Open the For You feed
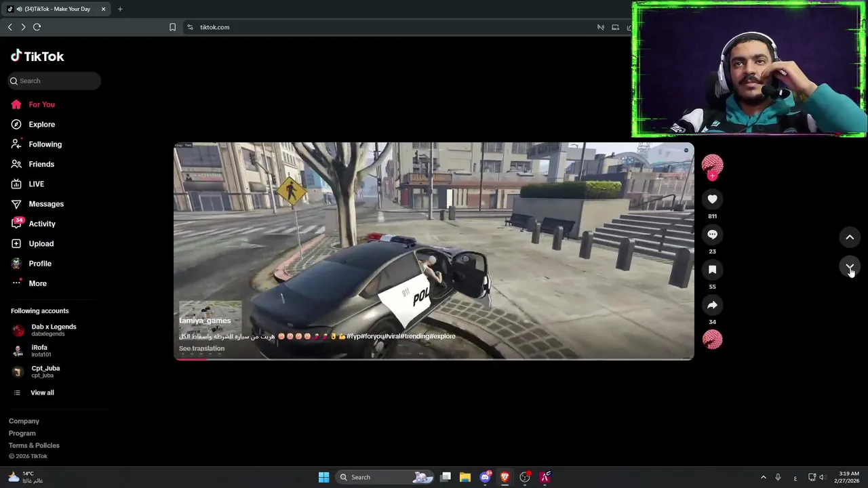The image size is (868, 488). [33, 104]
